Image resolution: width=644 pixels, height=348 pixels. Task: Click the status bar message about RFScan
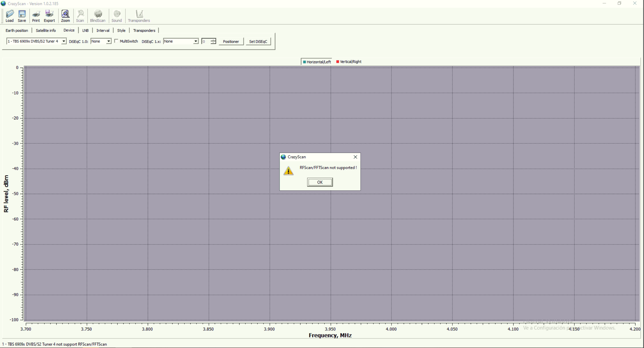pos(54,344)
